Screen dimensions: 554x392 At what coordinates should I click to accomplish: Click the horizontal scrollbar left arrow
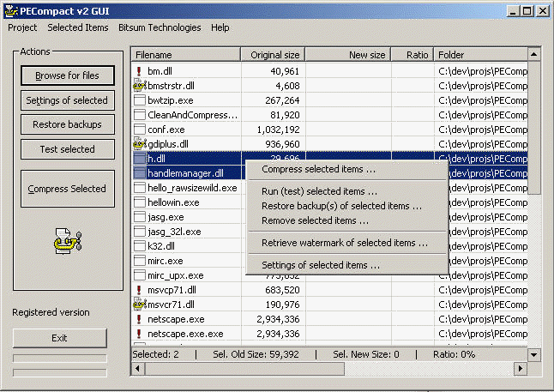tap(138, 368)
